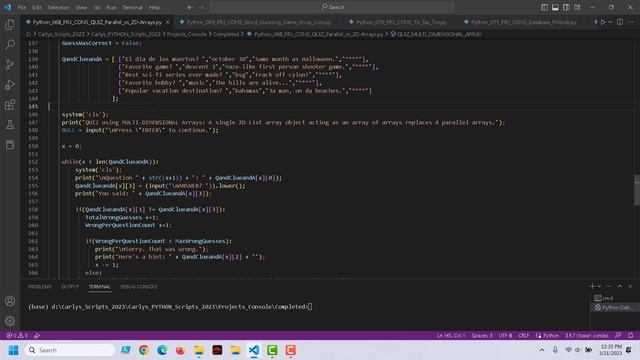The image size is (640, 360).
Task: Click errors and warnings count in status bar
Action: (17, 336)
